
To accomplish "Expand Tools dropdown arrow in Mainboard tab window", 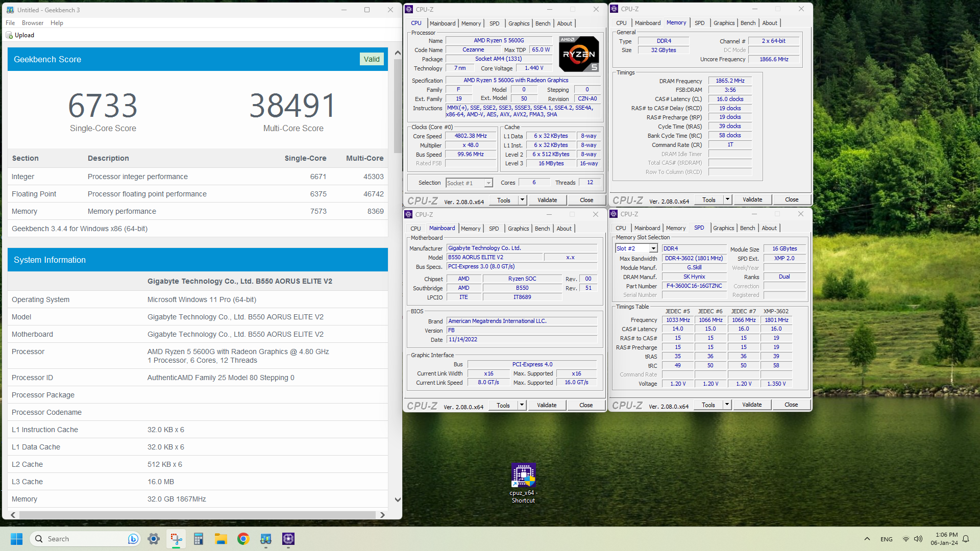I will click(x=522, y=405).
